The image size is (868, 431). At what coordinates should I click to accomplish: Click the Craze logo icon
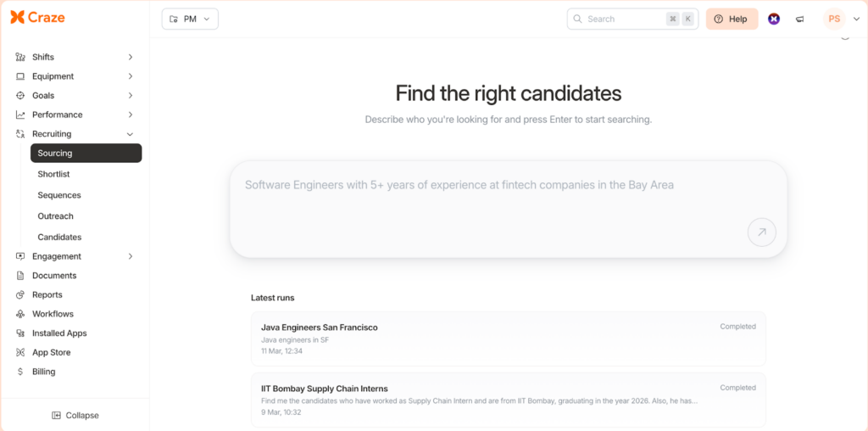coord(17,18)
